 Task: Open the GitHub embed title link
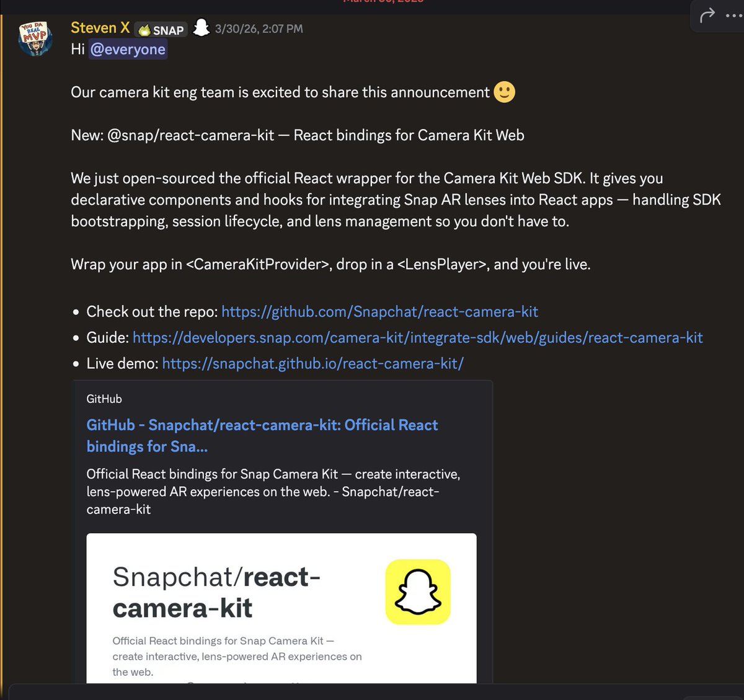[262, 435]
